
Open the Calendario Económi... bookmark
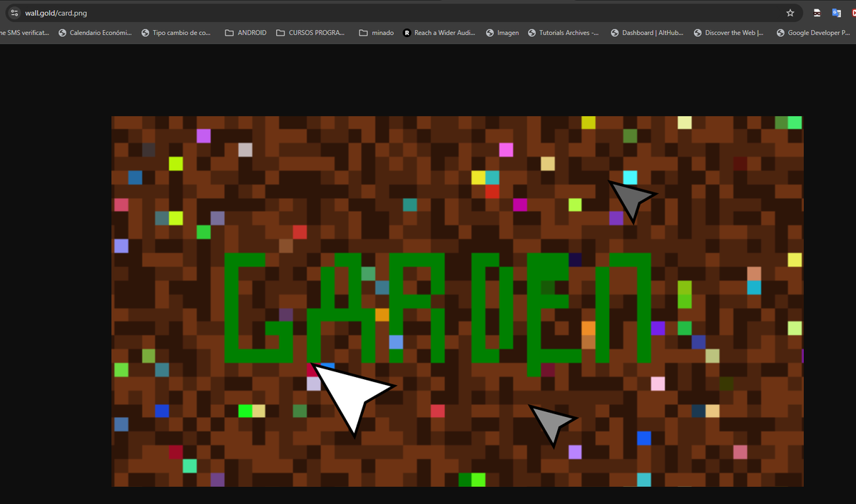click(95, 33)
